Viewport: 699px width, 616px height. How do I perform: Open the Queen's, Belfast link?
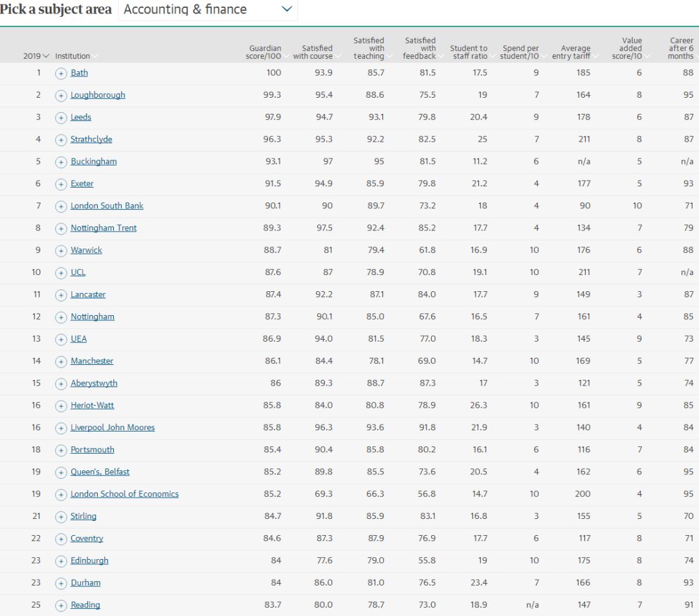point(100,472)
